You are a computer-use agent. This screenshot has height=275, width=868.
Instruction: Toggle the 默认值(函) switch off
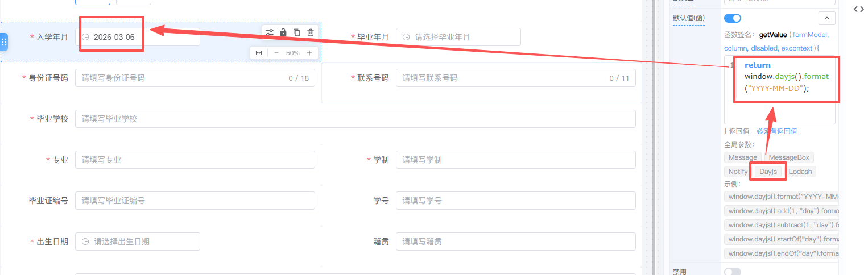733,18
